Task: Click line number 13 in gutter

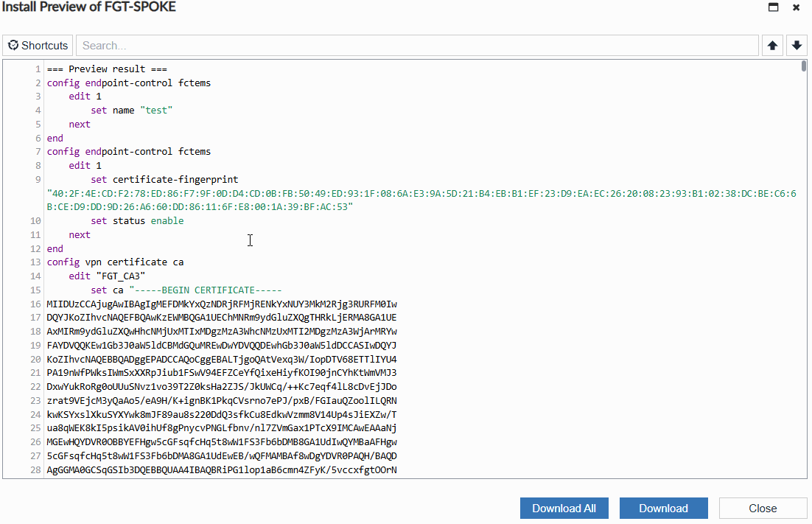Action: [x=35, y=262]
